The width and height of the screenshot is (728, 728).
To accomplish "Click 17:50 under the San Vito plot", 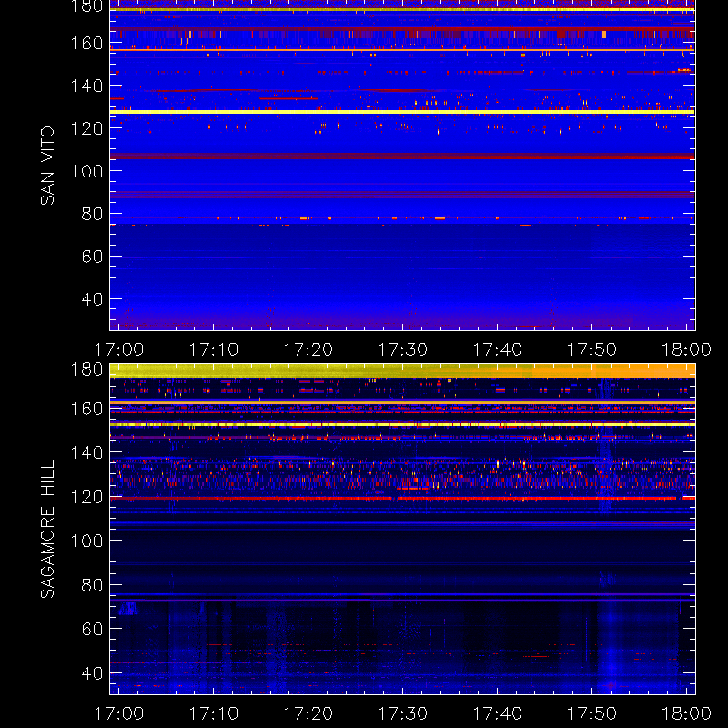I will point(592,349).
